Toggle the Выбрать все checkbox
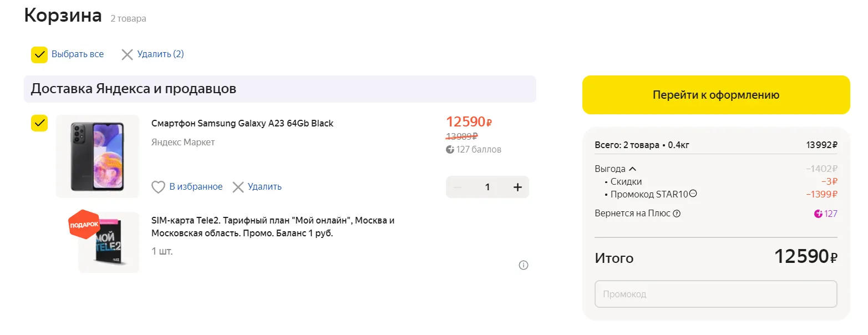This screenshot has width=868, height=335. pos(39,54)
